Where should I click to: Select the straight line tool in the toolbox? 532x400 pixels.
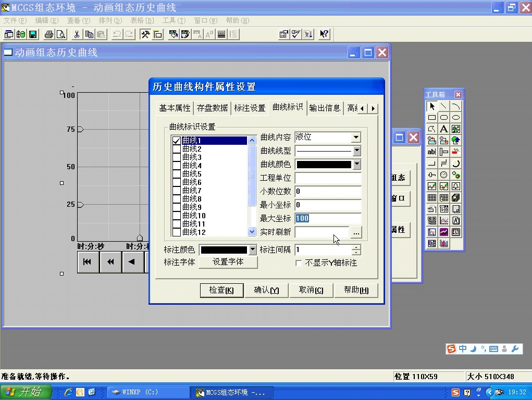[443, 105]
